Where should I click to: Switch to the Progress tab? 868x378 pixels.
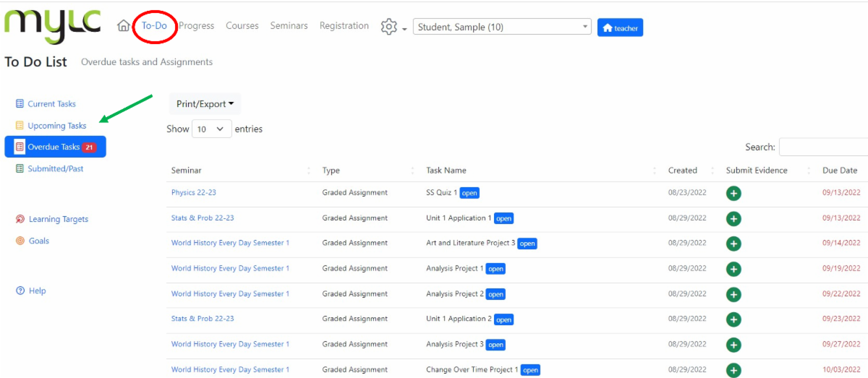(x=197, y=26)
